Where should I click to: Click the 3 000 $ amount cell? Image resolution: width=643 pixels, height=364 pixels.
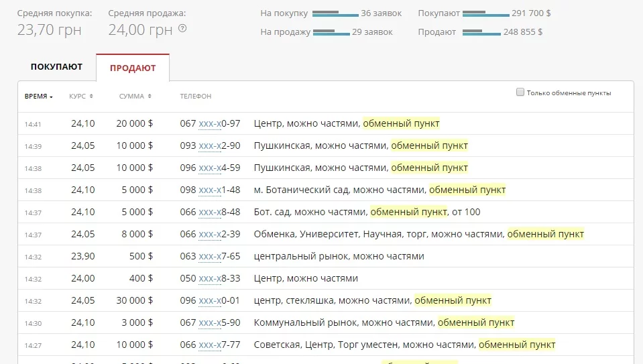coord(137,322)
